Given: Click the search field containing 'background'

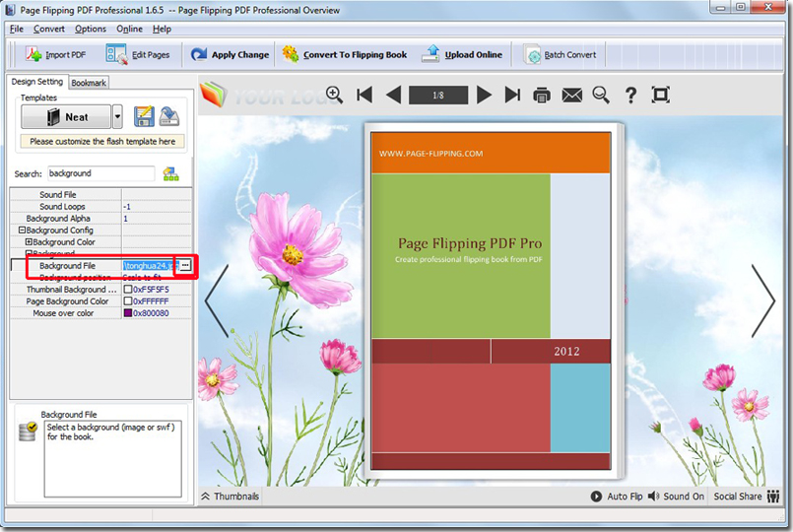Looking at the screenshot, I should (101, 173).
